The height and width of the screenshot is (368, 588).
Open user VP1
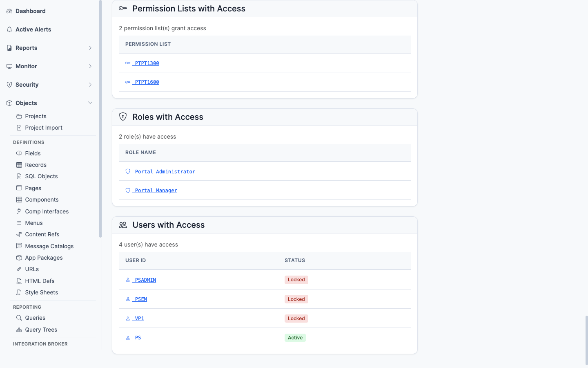[138, 319]
